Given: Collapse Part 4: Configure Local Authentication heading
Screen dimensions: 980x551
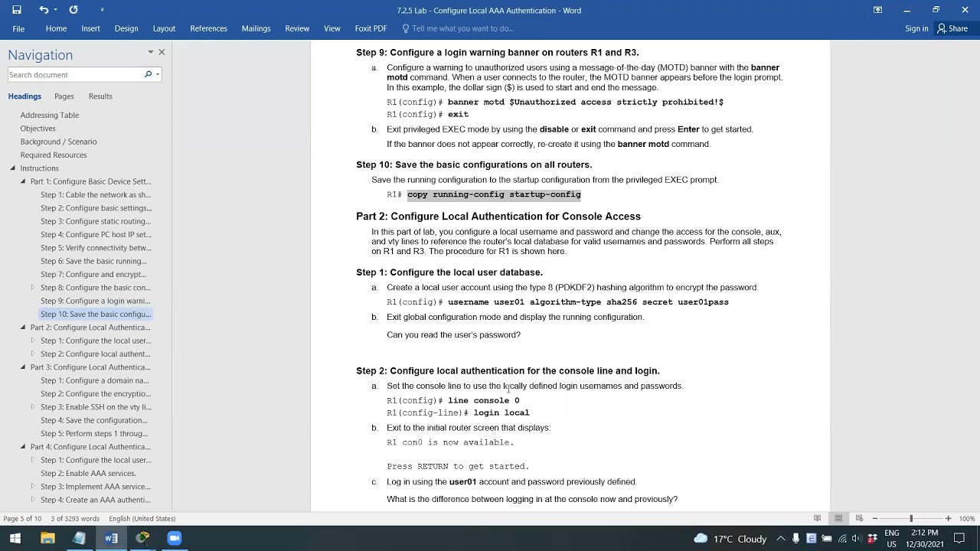Looking at the screenshot, I should pyautogui.click(x=22, y=447).
